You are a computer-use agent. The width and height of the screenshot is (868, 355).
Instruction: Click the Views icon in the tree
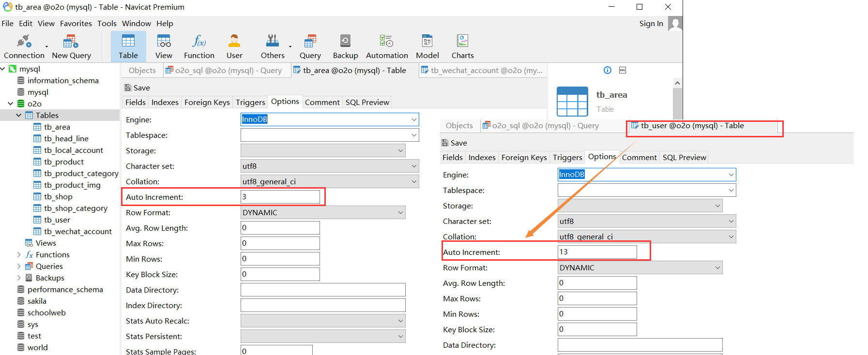[x=29, y=243]
